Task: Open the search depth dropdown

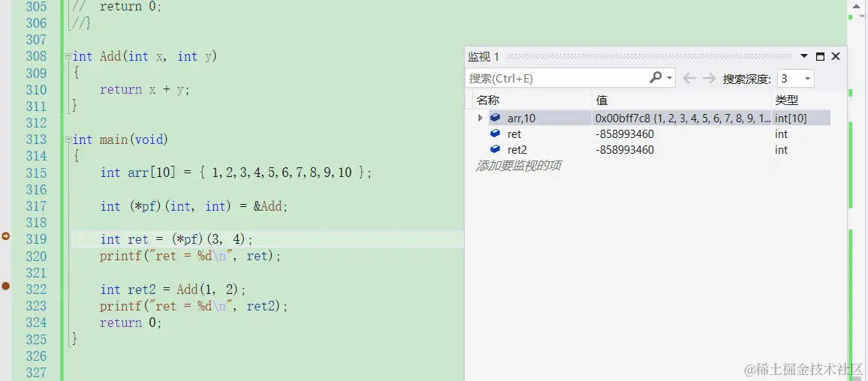Action: 808,79
